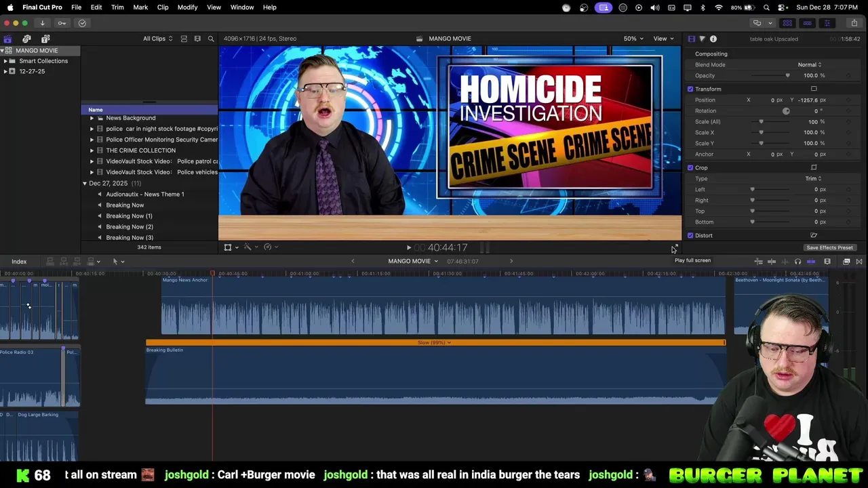Open MANGO MOVIE project dropdown in timeline

[413, 261]
